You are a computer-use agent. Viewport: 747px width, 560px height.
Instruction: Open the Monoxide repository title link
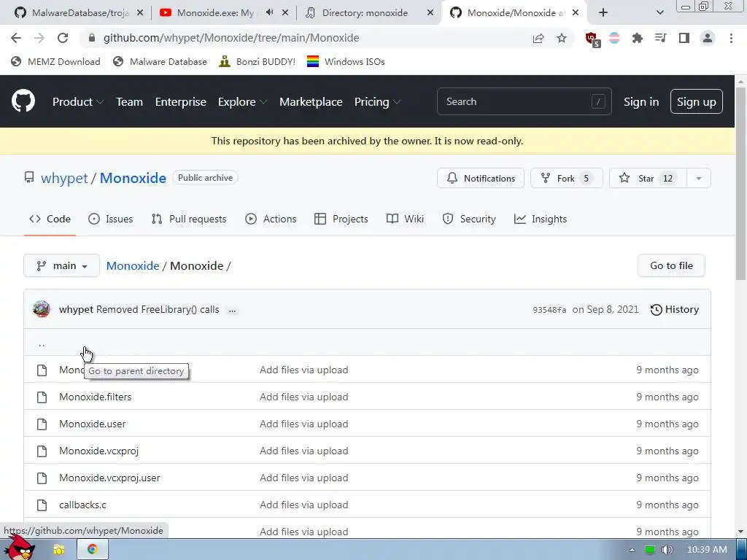click(x=133, y=178)
